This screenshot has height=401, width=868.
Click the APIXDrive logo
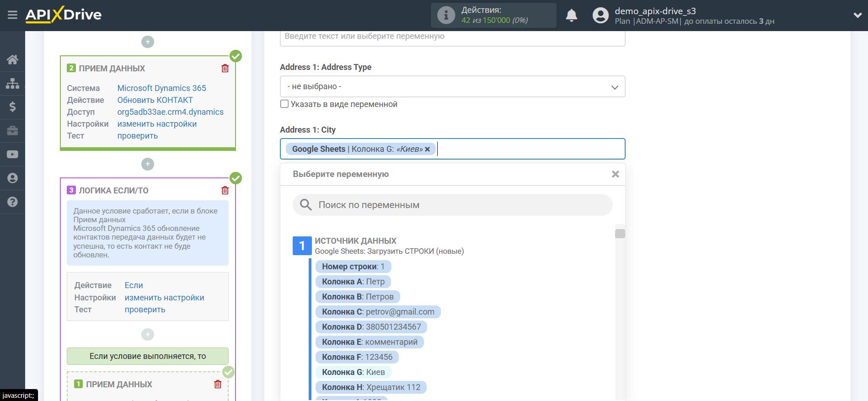pos(64,15)
